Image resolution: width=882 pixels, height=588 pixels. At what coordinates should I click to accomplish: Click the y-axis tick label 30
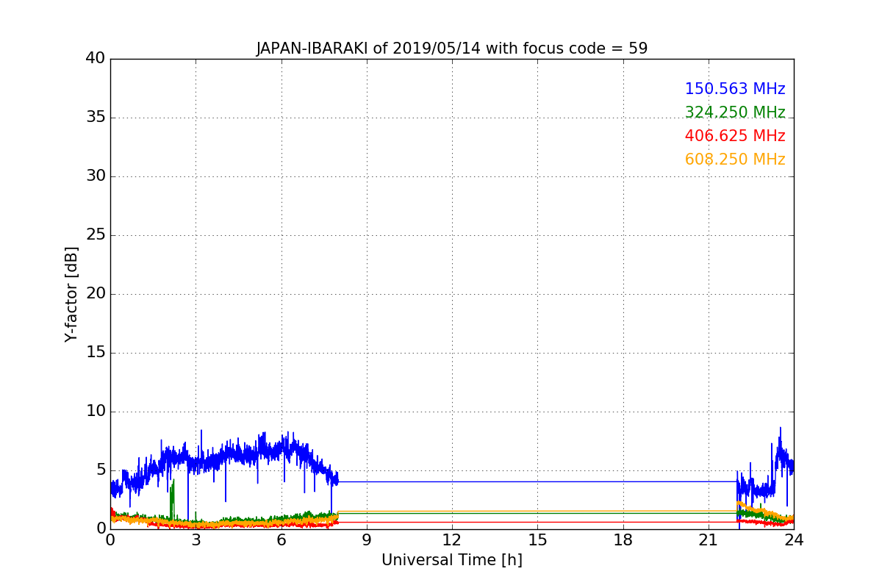point(96,176)
